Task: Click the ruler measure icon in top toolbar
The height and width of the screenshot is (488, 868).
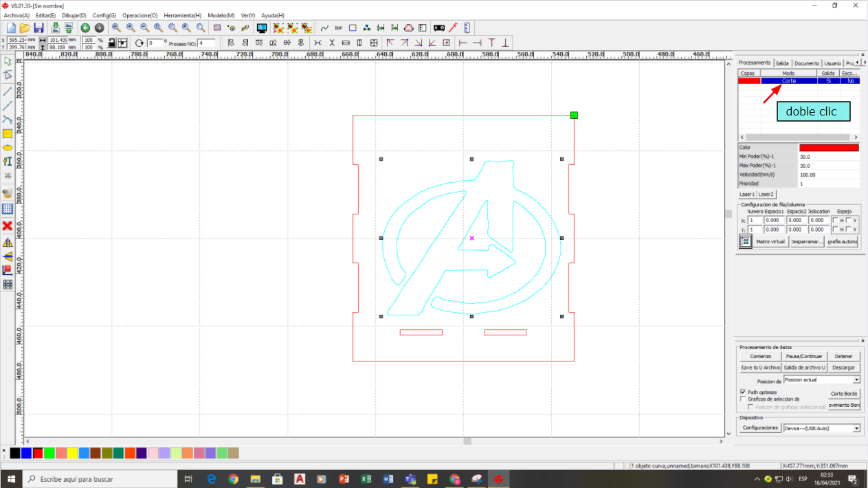Action: click(467, 28)
